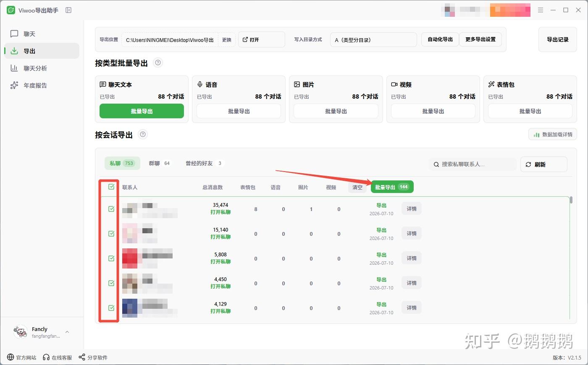Image resolution: width=588 pixels, height=365 pixels.
Task: Click 导出 in the 4,450 row
Action: point(381,280)
